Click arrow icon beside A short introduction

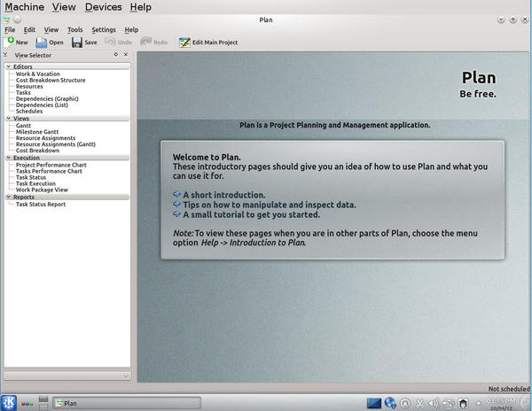[176, 195]
